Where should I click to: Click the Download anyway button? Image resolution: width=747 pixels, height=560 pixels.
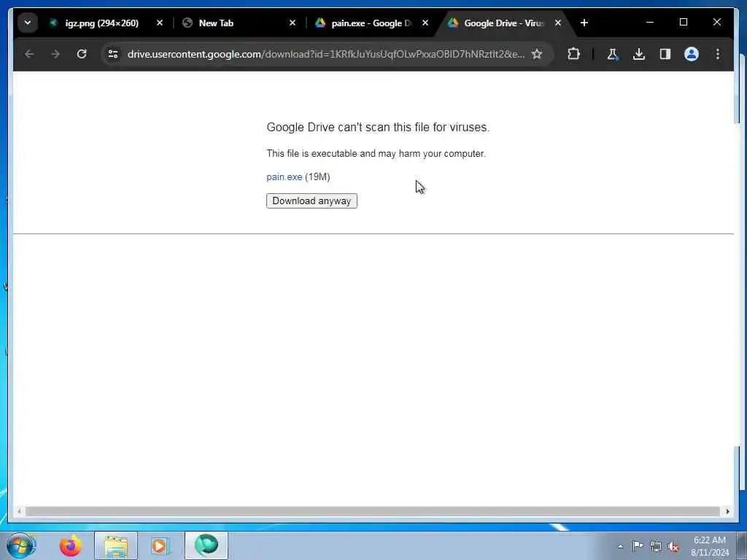[311, 201]
